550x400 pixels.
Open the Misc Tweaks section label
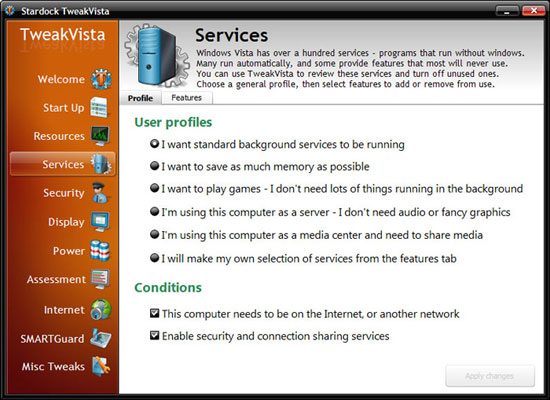(53, 367)
